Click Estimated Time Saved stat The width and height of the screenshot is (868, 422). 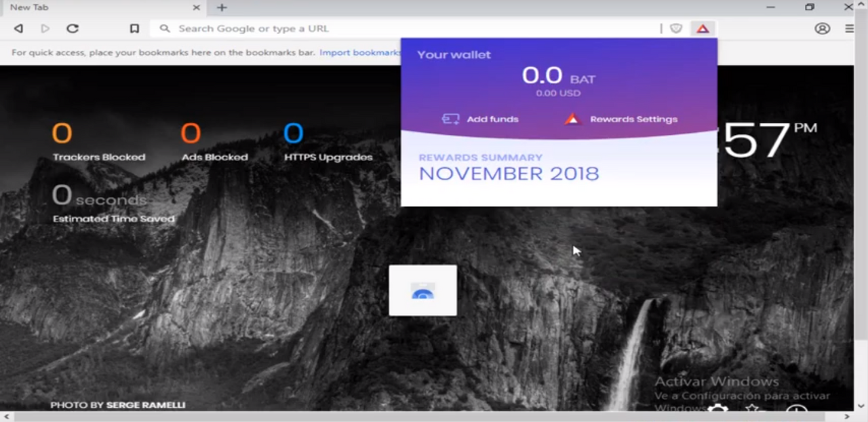pyautogui.click(x=113, y=204)
